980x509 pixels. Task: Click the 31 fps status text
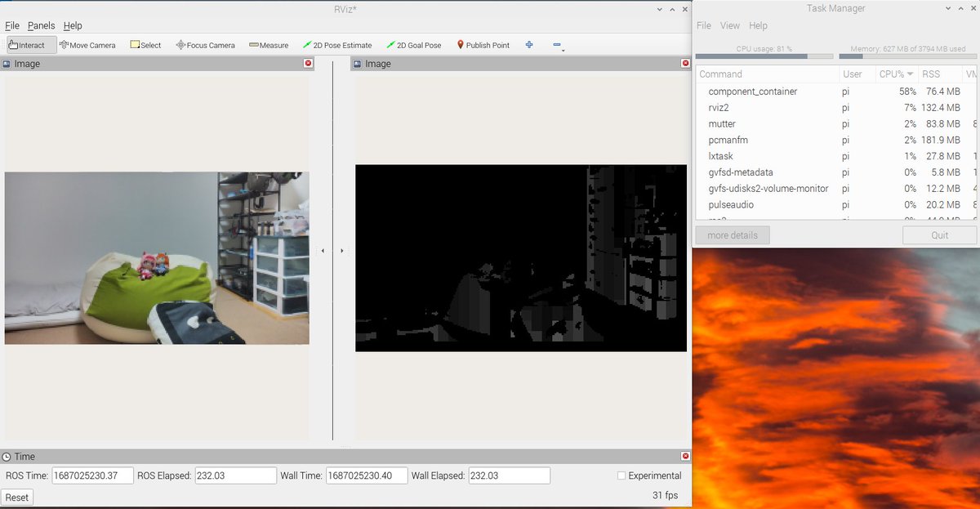coord(666,495)
